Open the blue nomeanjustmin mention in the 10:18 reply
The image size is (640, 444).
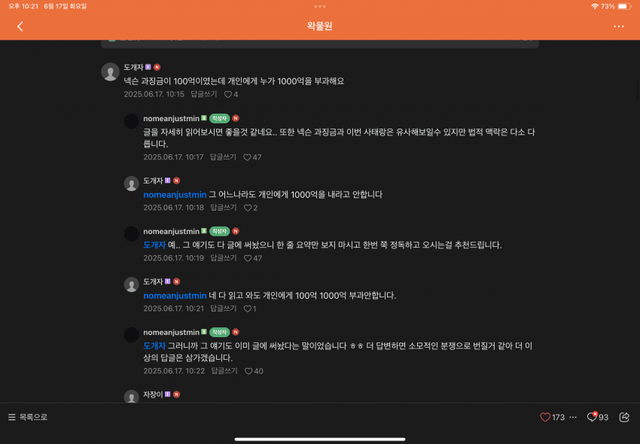[175, 195]
